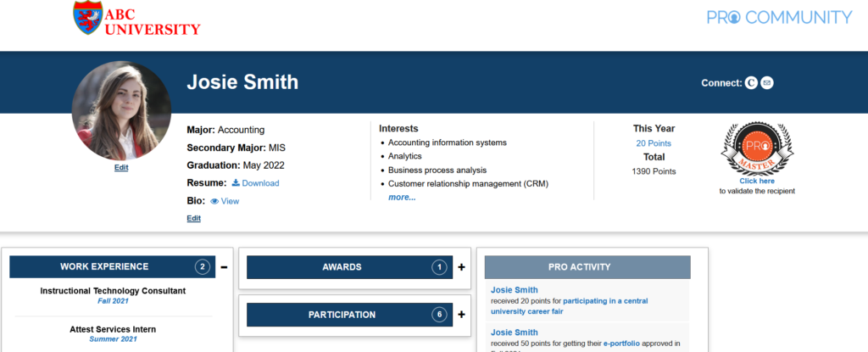Click the Work Experience count badge
This screenshot has height=352, width=868.
click(x=202, y=267)
